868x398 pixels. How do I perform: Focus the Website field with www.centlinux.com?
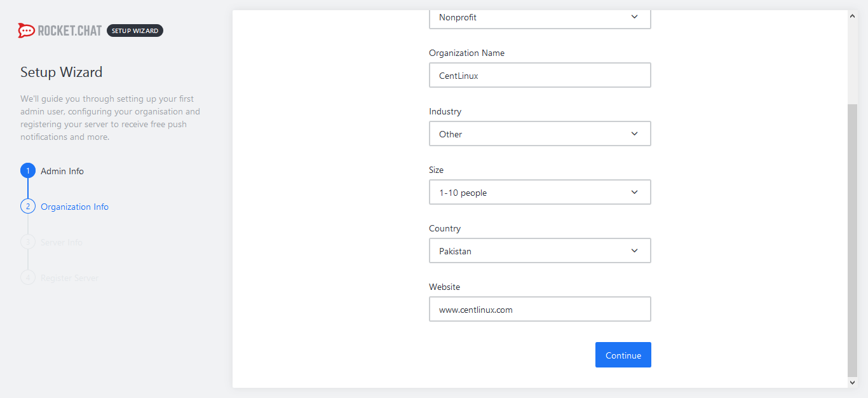(540, 309)
